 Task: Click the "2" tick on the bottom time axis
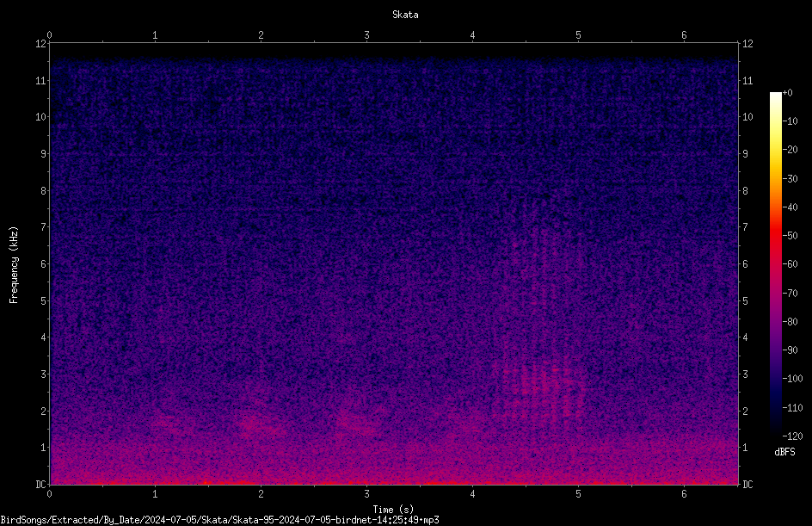point(261,494)
